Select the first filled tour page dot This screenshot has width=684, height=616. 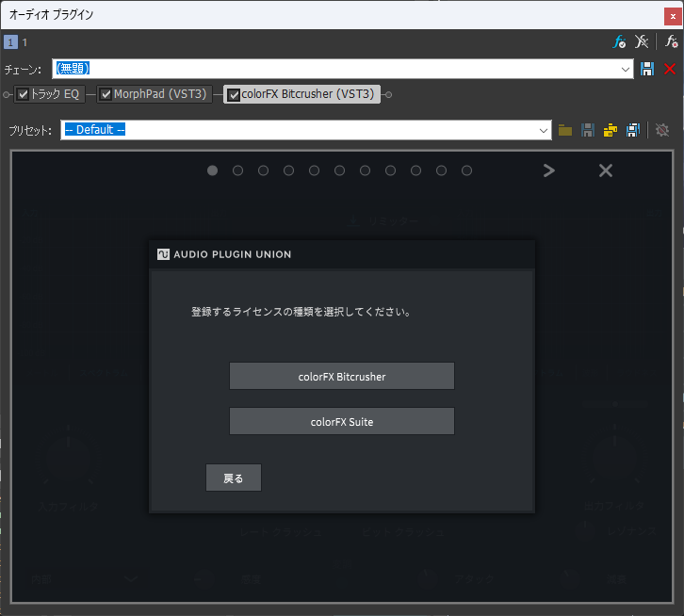tap(212, 170)
